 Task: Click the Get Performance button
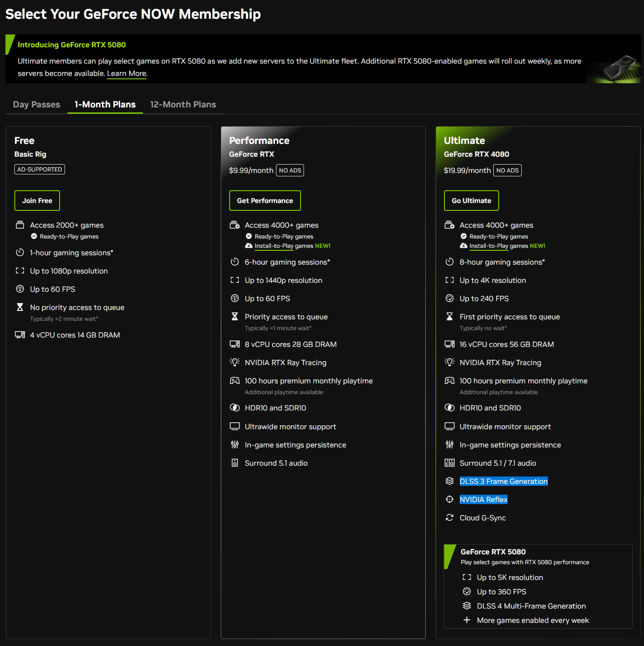tap(265, 201)
